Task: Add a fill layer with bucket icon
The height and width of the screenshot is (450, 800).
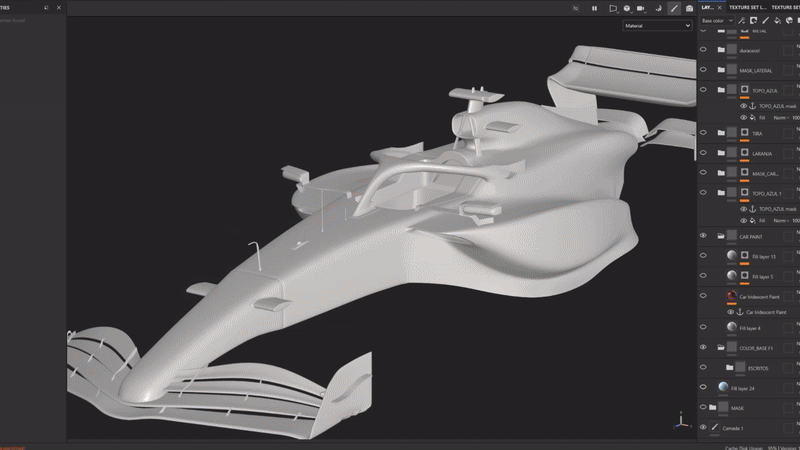Action: pos(777,20)
